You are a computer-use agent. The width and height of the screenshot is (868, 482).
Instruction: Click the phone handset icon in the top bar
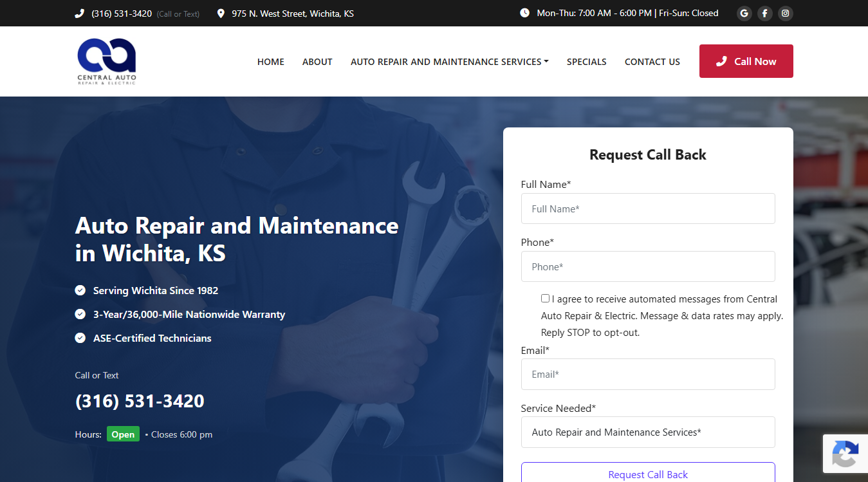(80, 14)
